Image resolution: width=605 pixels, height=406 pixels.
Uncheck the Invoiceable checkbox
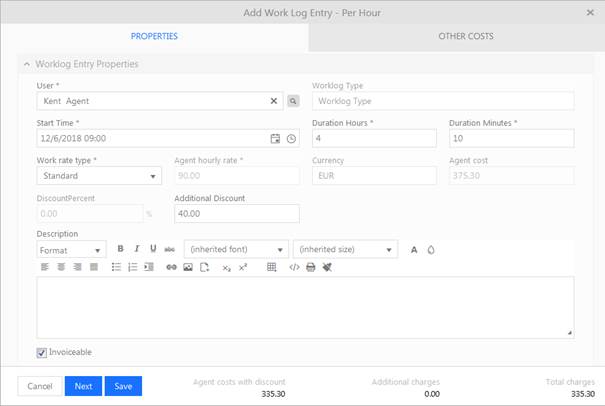point(41,352)
